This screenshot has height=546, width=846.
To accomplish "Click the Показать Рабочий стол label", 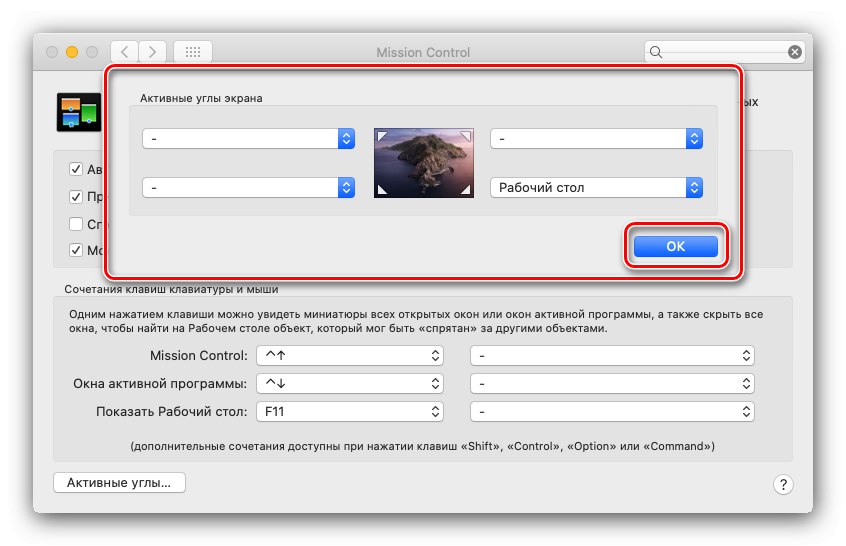I will coord(172,412).
